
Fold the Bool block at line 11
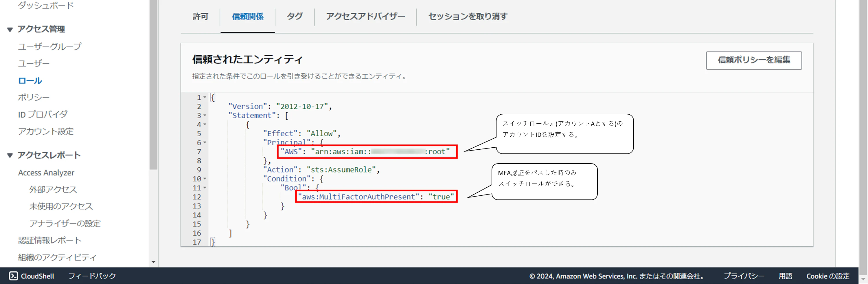205,188
